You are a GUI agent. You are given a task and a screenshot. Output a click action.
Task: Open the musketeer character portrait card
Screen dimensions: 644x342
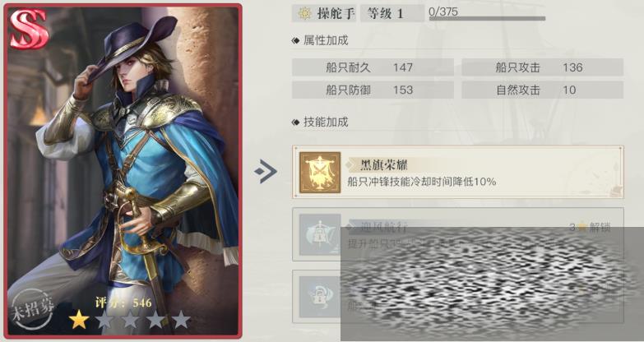[x=123, y=171]
